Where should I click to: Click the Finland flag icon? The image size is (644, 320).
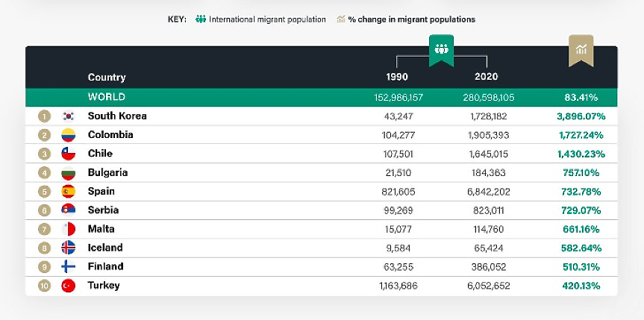tap(68, 267)
